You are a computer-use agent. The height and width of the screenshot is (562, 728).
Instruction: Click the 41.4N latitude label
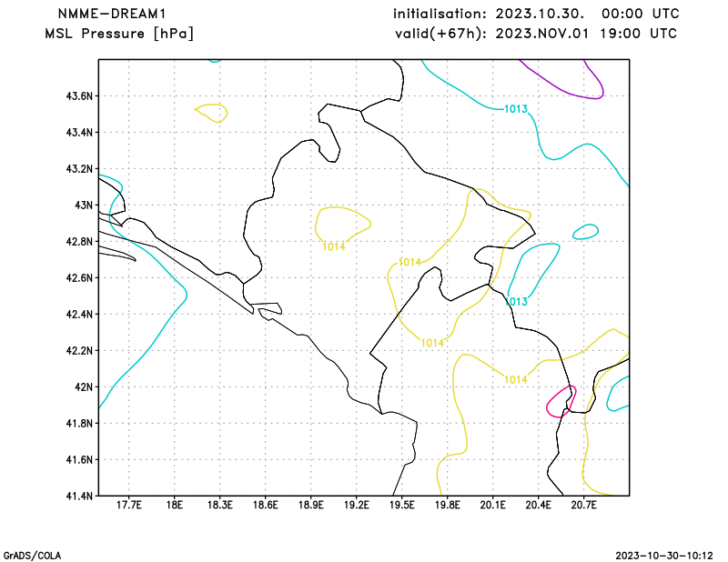click(79, 497)
